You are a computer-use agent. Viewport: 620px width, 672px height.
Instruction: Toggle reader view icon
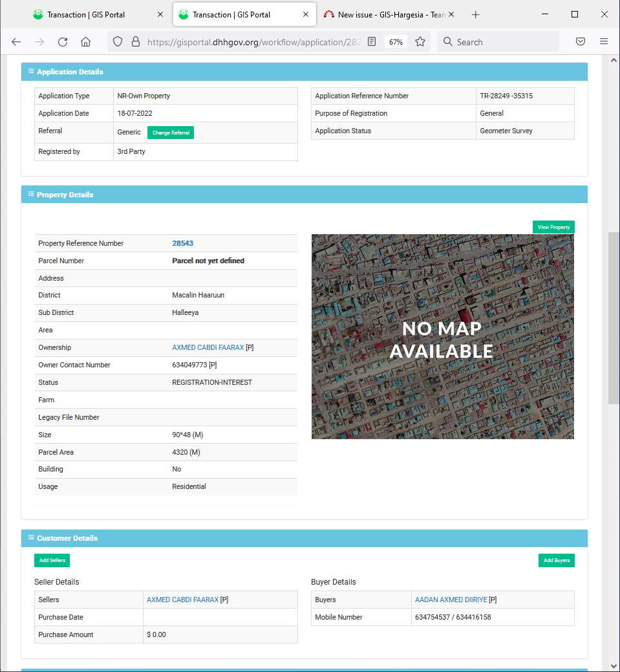(x=372, y=41)
